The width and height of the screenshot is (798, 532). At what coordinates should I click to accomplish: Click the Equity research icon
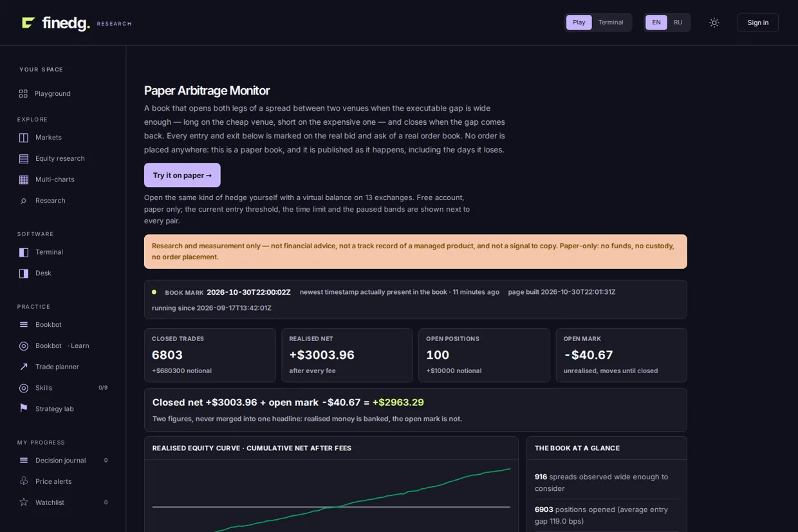[24, 158]
